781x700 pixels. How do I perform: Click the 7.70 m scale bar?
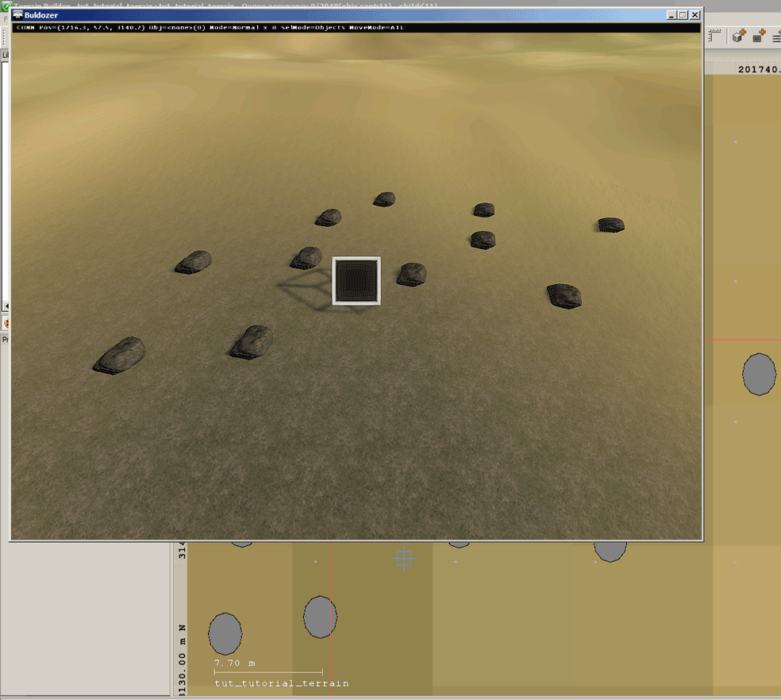pos(267,672)
